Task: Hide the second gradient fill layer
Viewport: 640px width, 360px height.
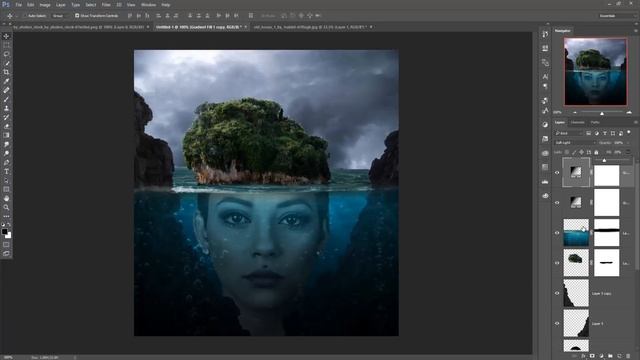Action: point(557,202)
